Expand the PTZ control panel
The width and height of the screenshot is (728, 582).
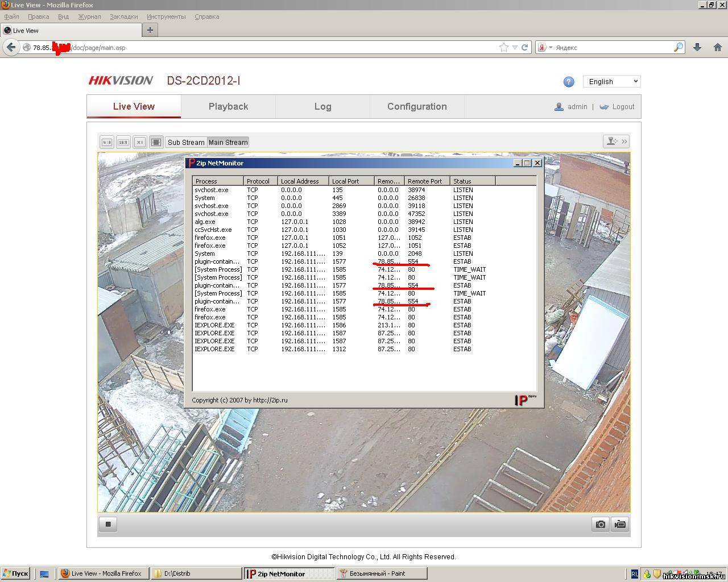(617, 142)
